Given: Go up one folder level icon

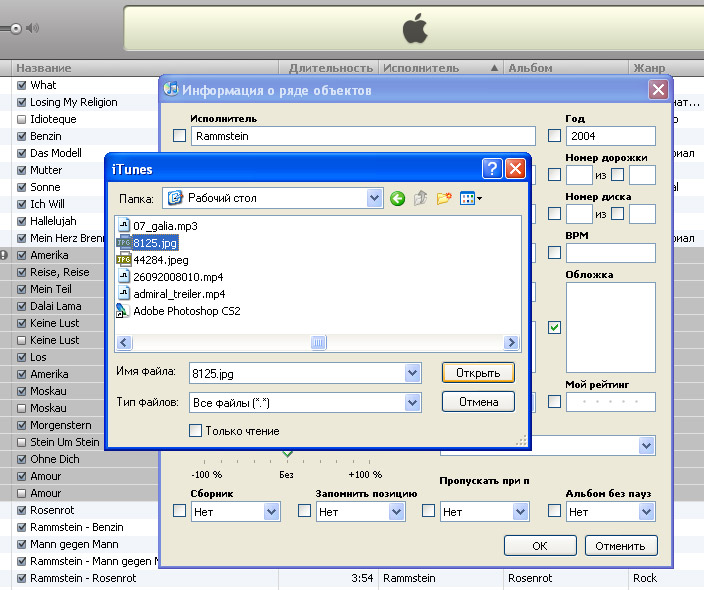Looking at the screenshot, I should point(420,198).
